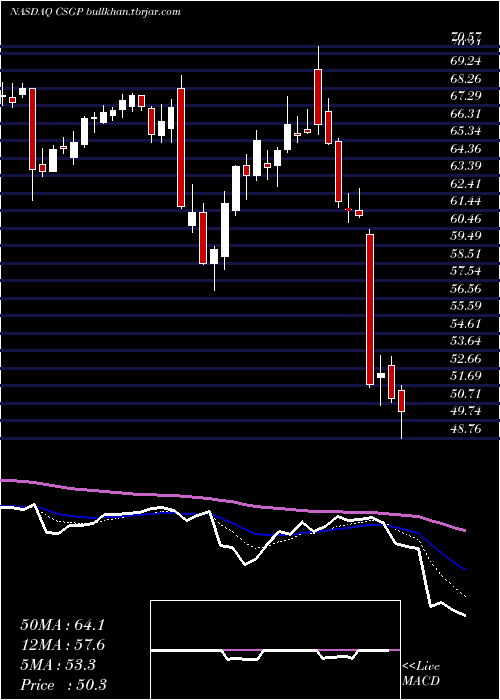Image resolution: width=500 pixels, height=700 pixels.
Task: Click the 69.24 price level label
Action: (466, 62)
